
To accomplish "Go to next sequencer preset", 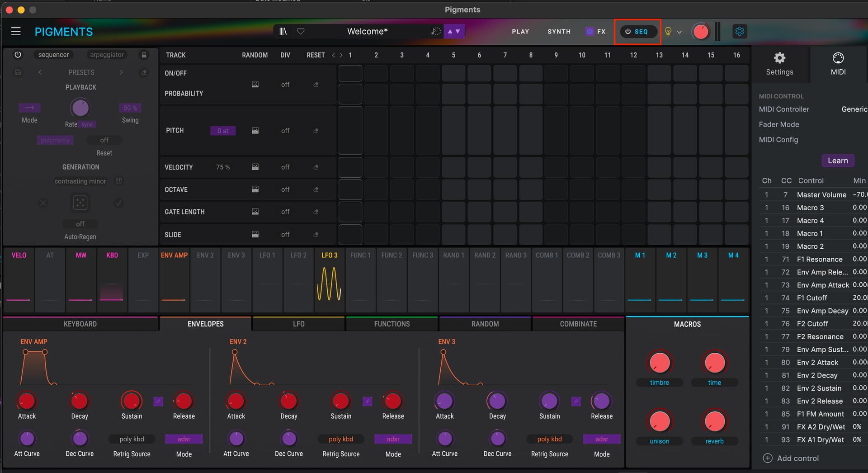I will click(121, 72).
